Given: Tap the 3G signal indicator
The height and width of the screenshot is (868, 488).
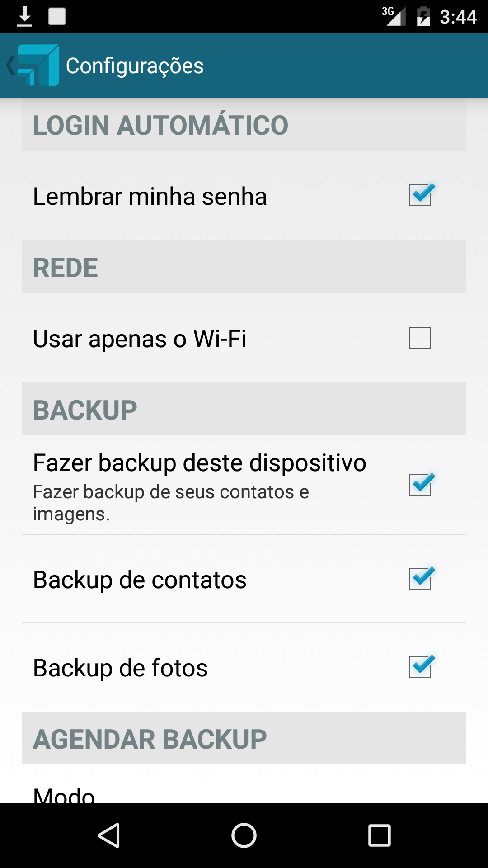Looking at the screenshot, I should (x=393, y=17).
